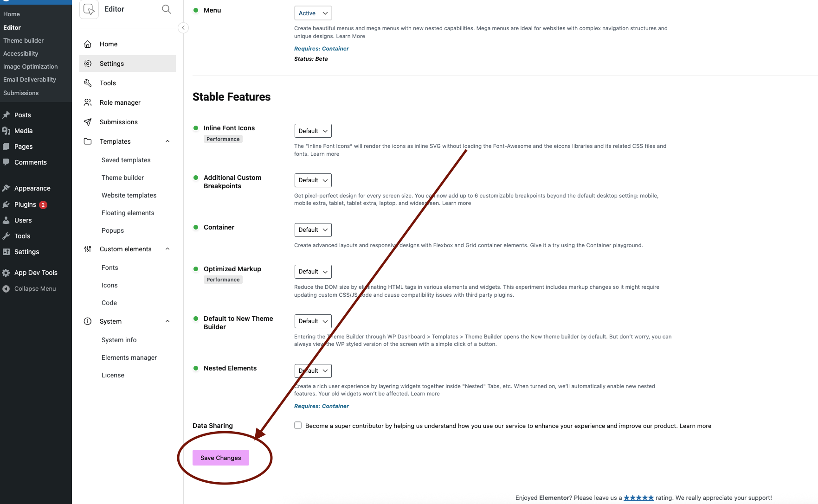Click the Elementor Editor logo icon
This screenshot has width=818, height=504.
point(89,9)
